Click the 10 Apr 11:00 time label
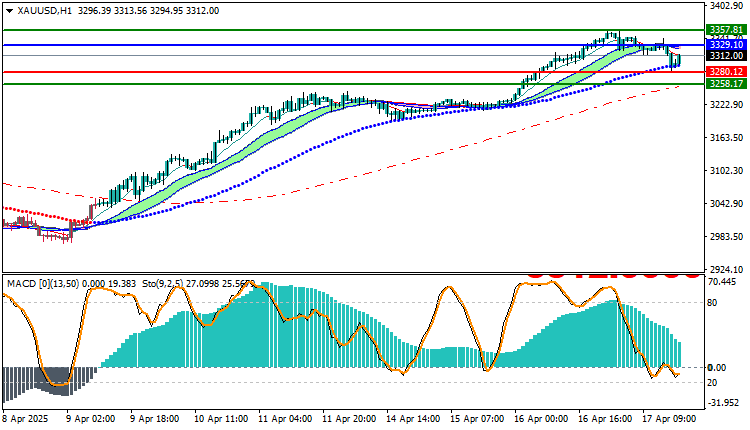 pos(221,419)
